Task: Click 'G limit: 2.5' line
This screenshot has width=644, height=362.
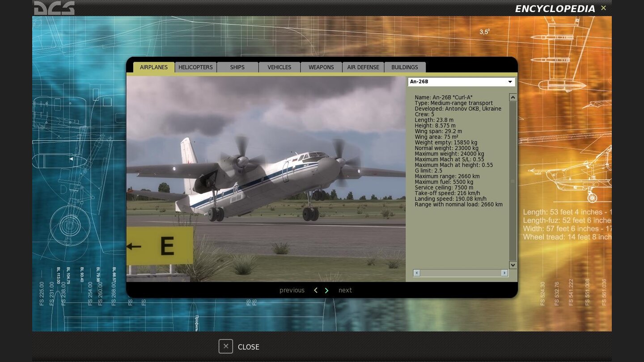Action: pos(428,171)
